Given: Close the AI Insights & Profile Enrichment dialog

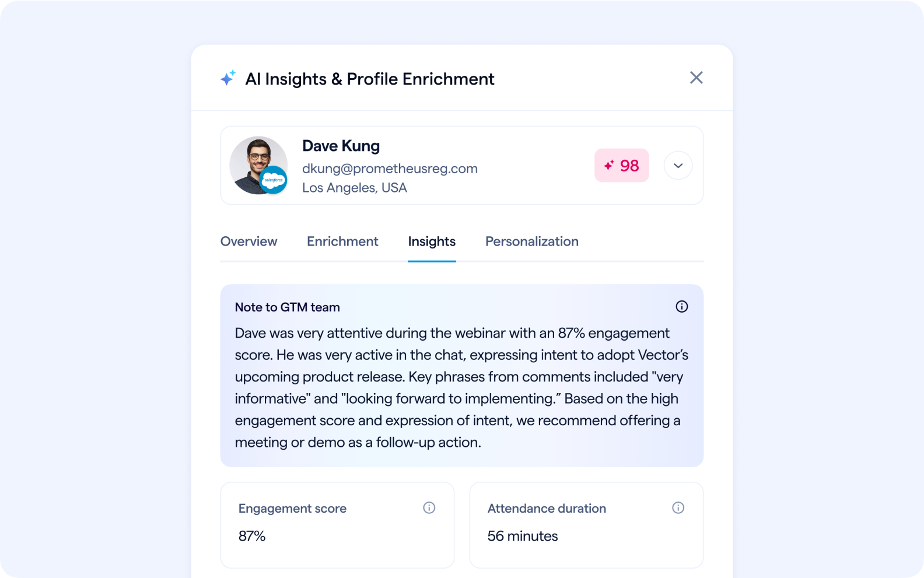Looking at the screenshot, I should (696, 78).
